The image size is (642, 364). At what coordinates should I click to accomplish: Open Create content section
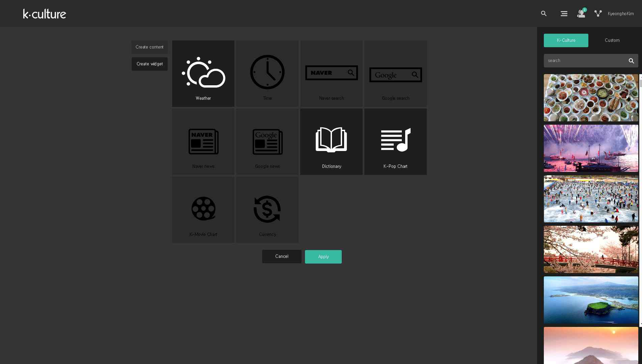(x=149, y=47)
